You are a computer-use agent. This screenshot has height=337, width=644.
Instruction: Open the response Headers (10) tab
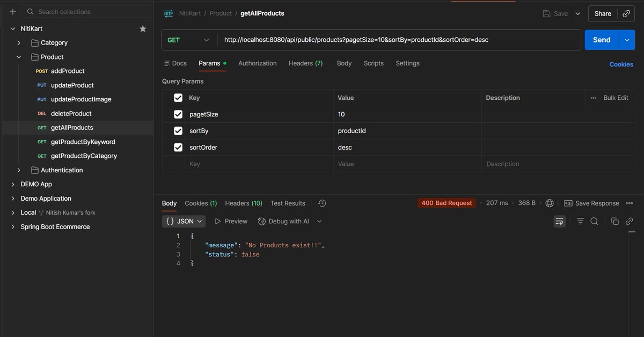click(244, 203)
